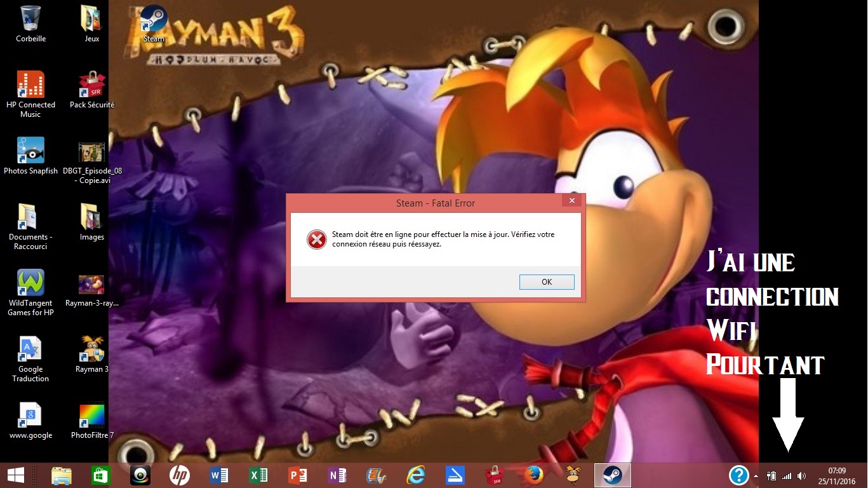Viewport: 868px width, 488px height.
Task: Open the Wi-Fi network tray icon
Action: pos(787,476)
